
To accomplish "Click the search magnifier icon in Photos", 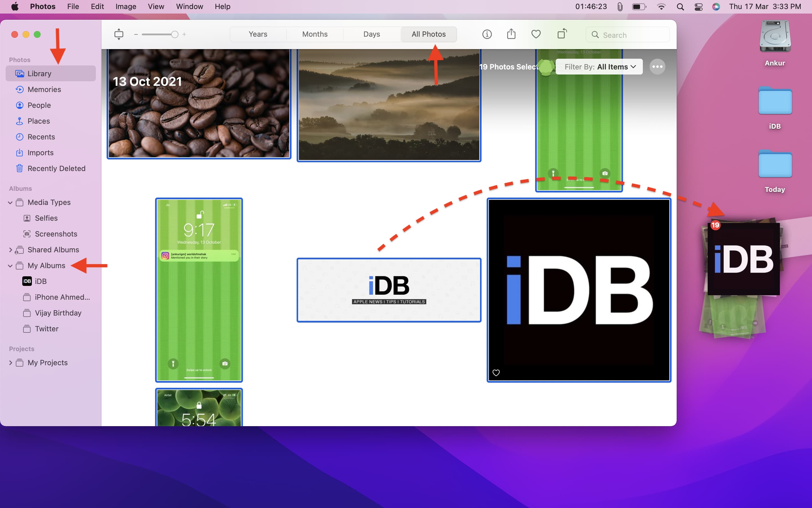I will 595,35.
